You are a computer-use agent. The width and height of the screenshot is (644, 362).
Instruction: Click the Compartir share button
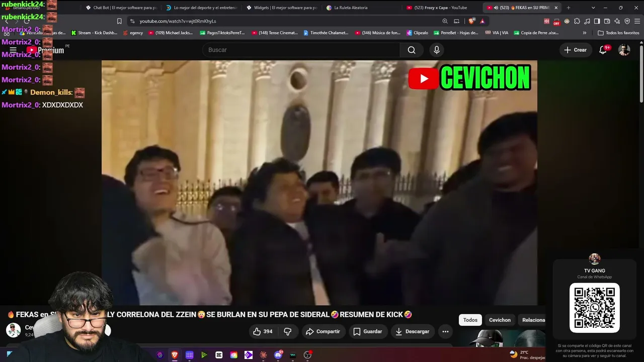point(323,331)
